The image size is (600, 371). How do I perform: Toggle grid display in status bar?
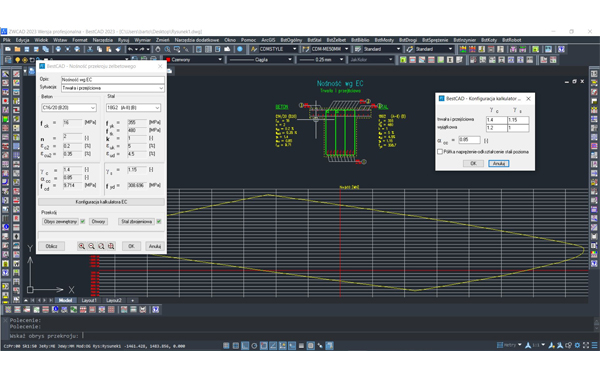pos(236,346)
